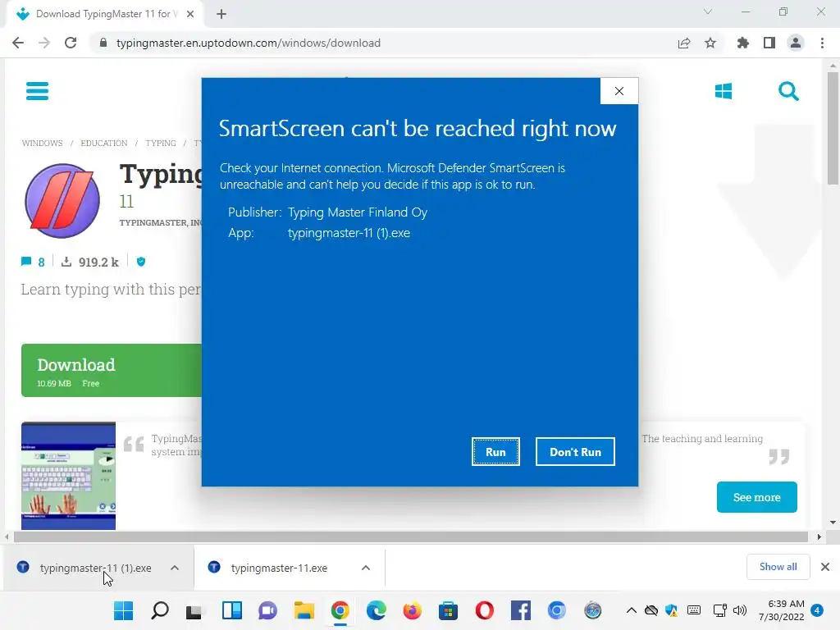Open Chrome profile avatar
This screenshot has width=840, height=630.
pyautogui.click(x=796, y=43)
